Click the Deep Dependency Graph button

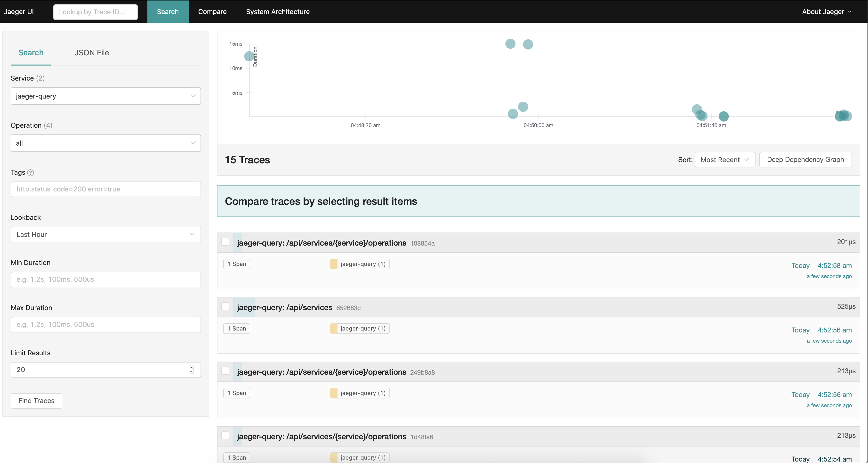[805, 159]
